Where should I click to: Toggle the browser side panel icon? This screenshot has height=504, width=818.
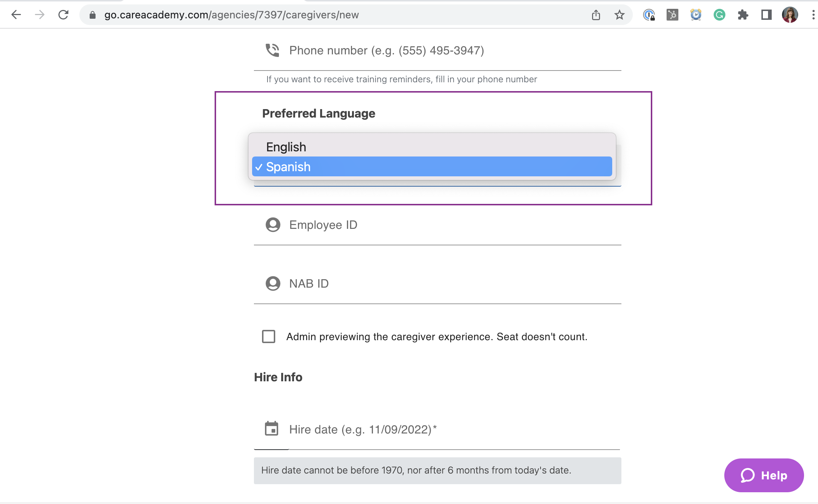click(x=766, y=15)
